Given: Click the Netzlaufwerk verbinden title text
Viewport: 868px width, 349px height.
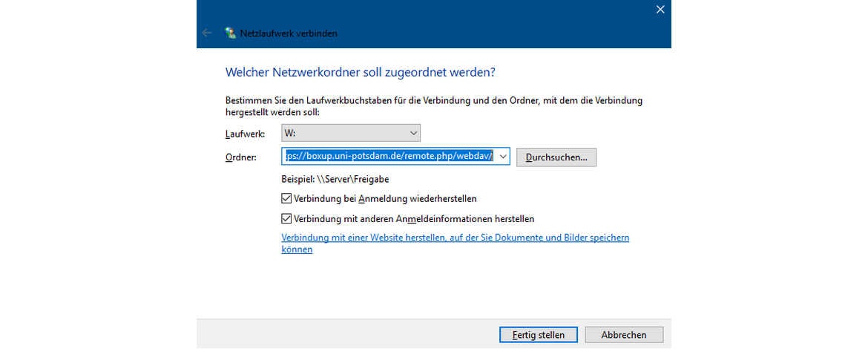Looking at the screenshot, I should (289, 33).
